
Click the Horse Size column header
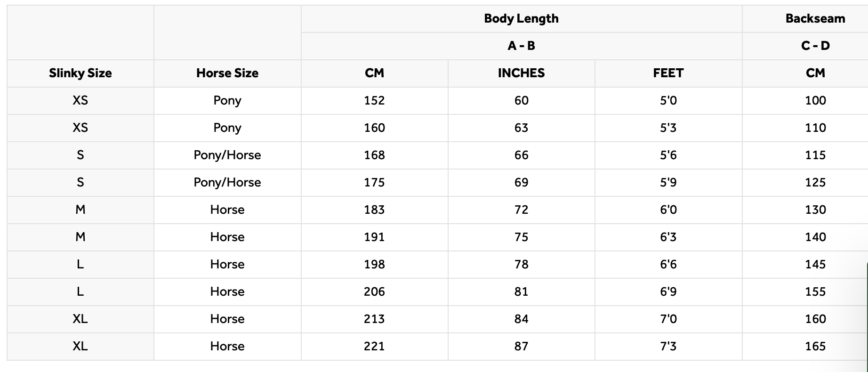pyautogui.click(x=227, y=73)
